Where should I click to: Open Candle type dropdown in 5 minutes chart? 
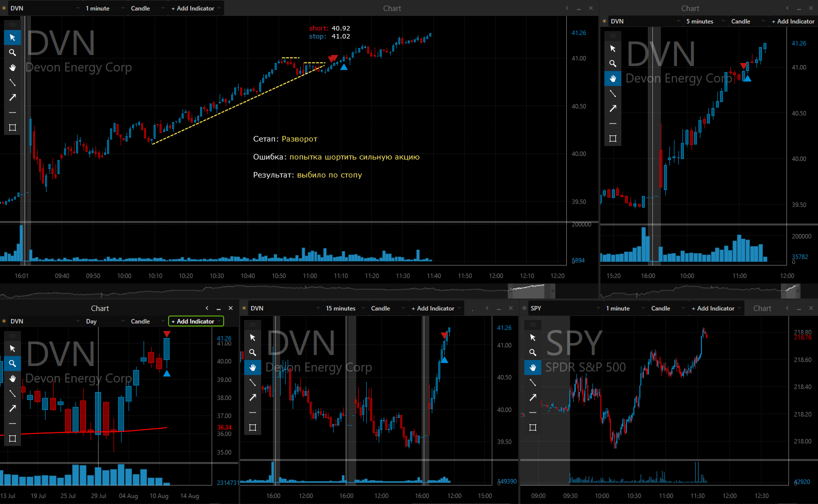(748, 21)
